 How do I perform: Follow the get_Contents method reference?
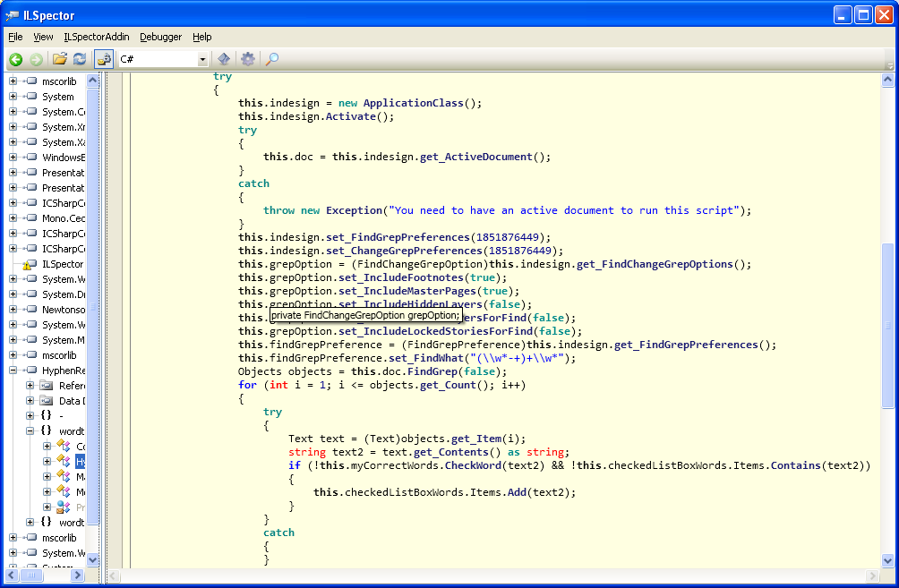450,452
